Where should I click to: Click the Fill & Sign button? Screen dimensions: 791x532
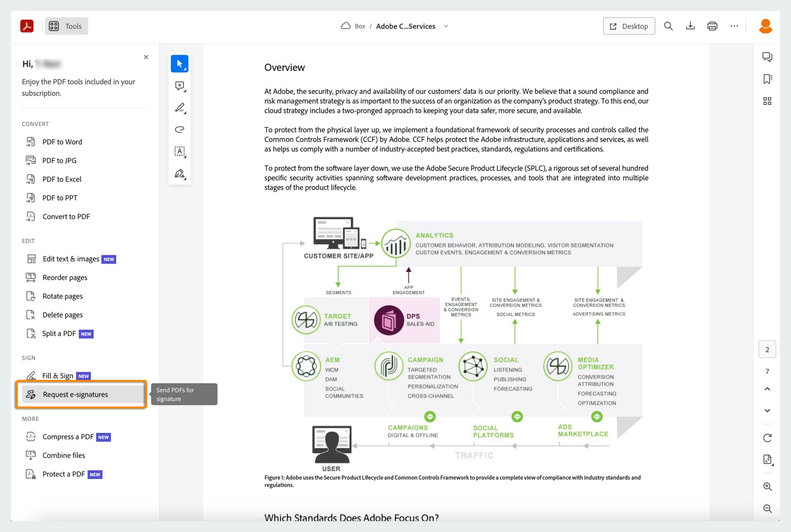(x=58, y=375)
